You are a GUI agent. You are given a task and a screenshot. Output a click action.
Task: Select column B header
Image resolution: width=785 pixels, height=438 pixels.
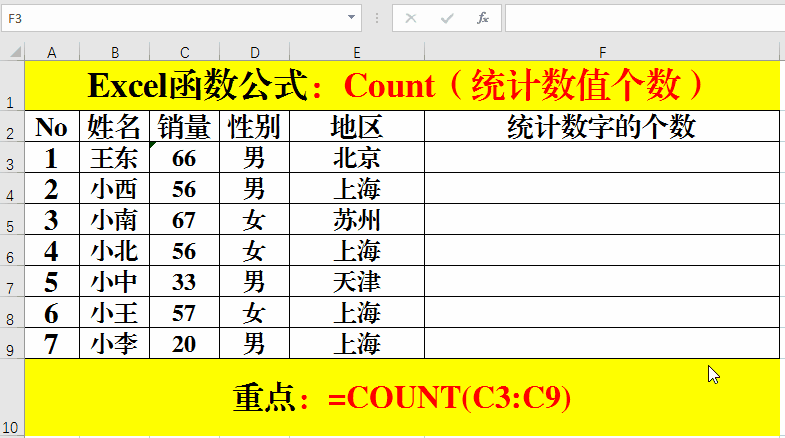(115, 52)
